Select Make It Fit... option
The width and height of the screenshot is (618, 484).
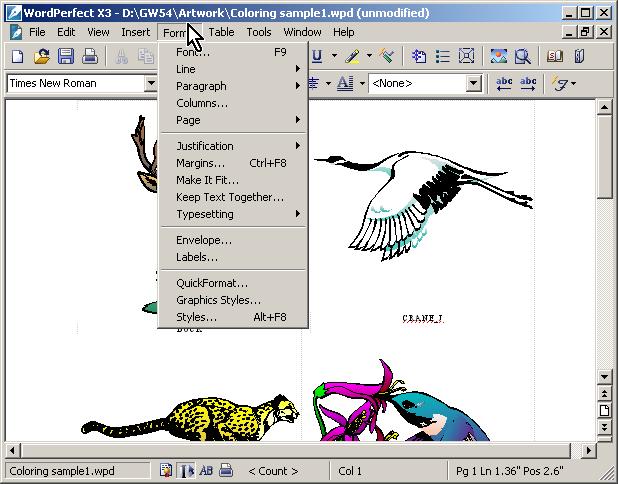point(233,180)
